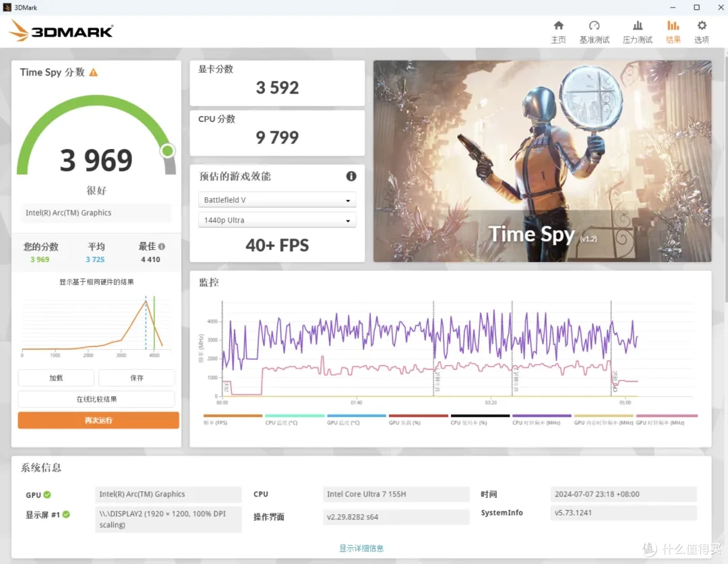Click your score value 3 969 under 您的分数
Image resolution: width=728 pixels, height=564 pixels.
[x=40, y=259]
